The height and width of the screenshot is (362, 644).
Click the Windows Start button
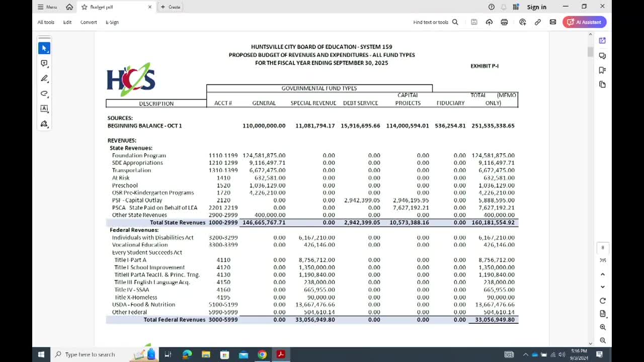41,354
